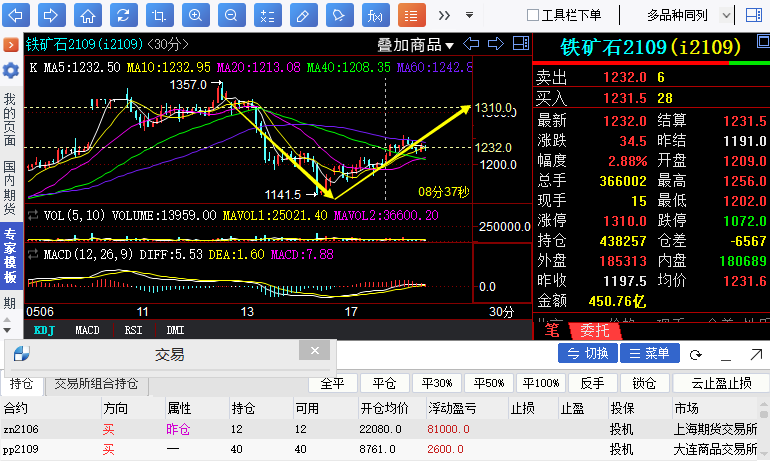This screenshot has width=770, height=461.
Task: Close the 交易 title panel
Action: coord(315,351)
